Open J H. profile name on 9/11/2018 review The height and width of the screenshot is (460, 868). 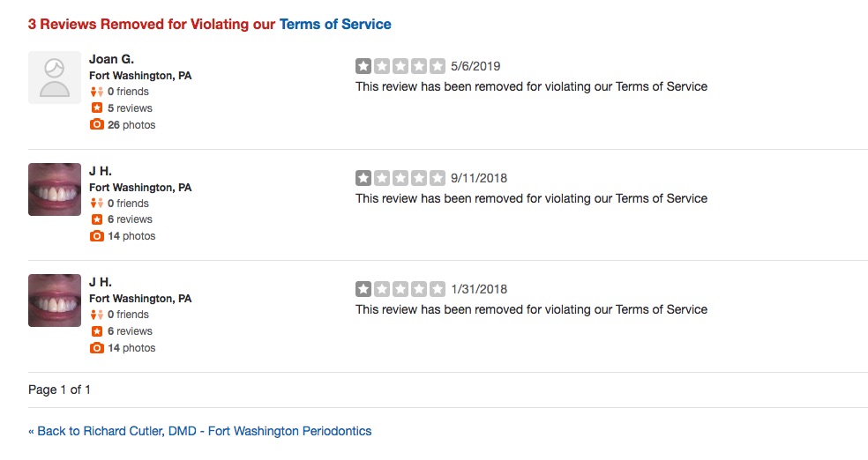[x=100, y=171]
